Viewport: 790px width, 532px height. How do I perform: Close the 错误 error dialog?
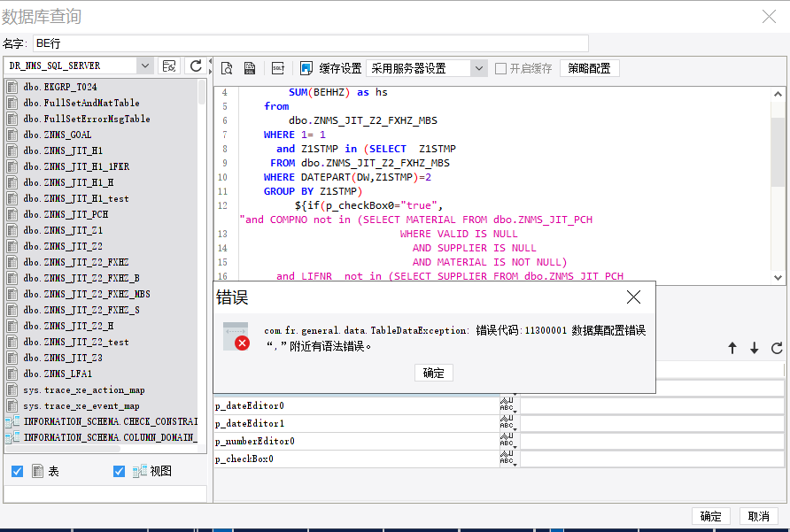[633, 297]
